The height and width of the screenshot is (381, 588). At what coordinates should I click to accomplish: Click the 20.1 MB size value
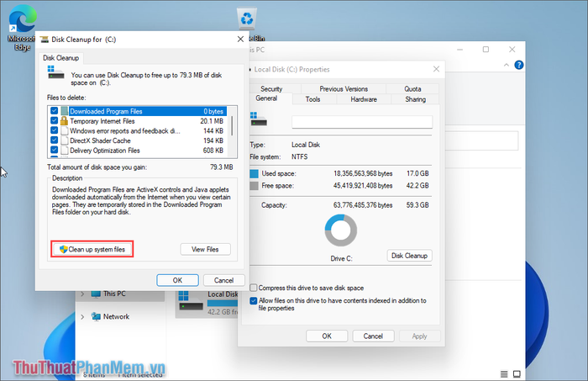212,121
